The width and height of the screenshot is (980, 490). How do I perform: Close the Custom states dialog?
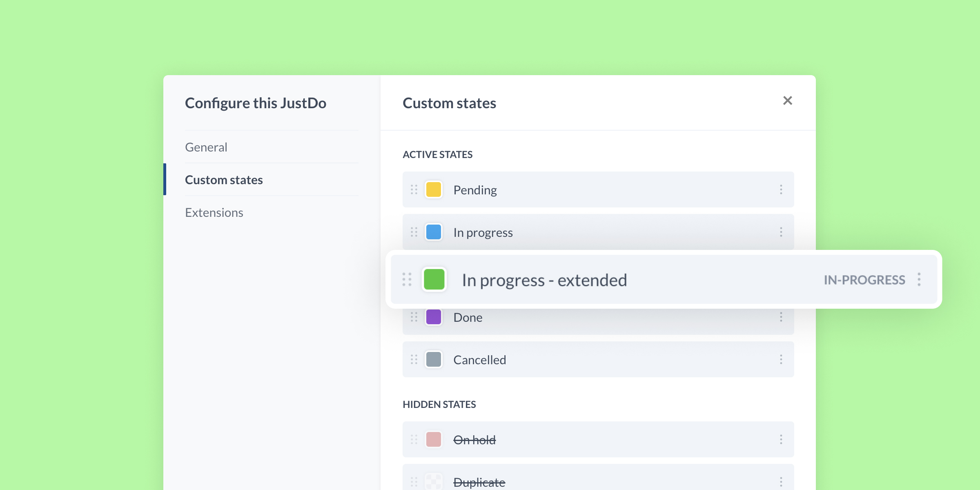click(x=787, y=100)
